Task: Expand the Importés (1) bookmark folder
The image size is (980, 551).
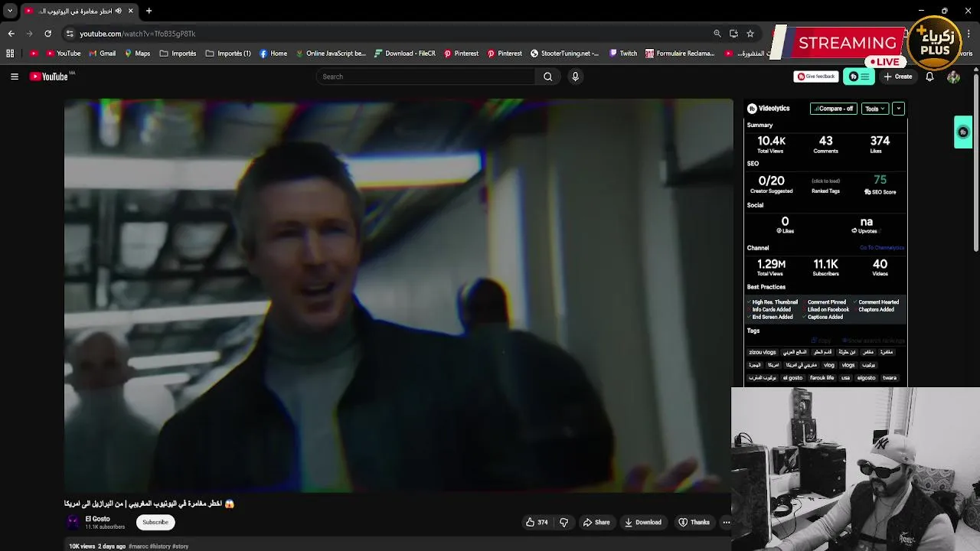Action: click(228, 54)
